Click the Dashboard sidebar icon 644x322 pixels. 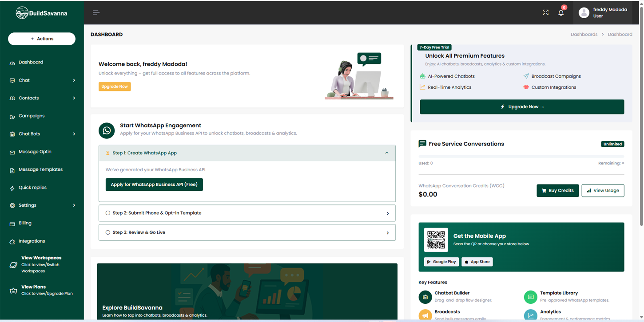click(x=12, y=63)
